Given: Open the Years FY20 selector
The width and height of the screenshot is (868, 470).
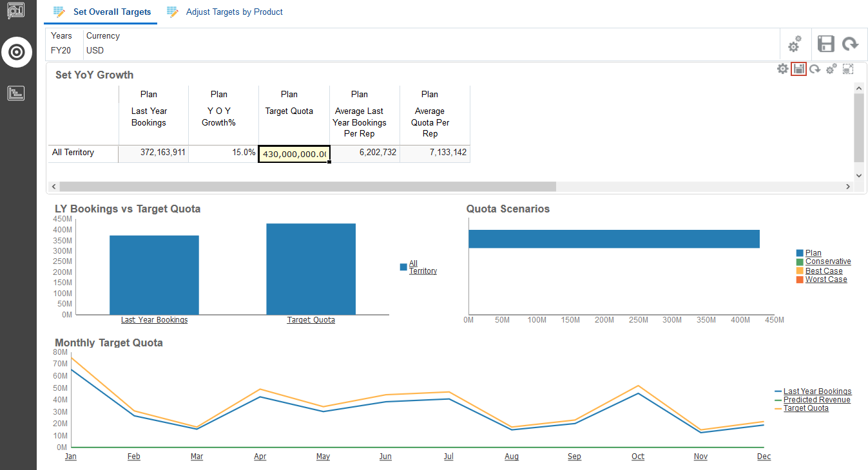Looking at the screenshot, I should (x=61, y=50).
